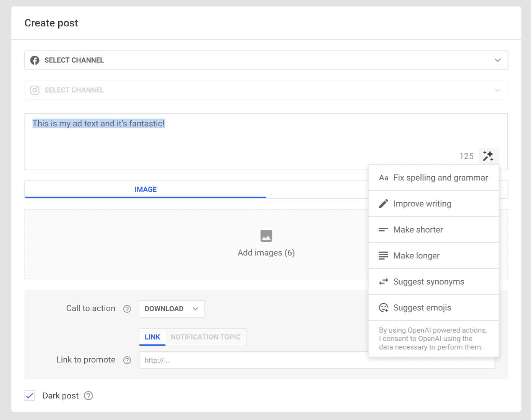
Task: Open the DOWNLOAD call to action dropdown
Action: coord(172,309)
